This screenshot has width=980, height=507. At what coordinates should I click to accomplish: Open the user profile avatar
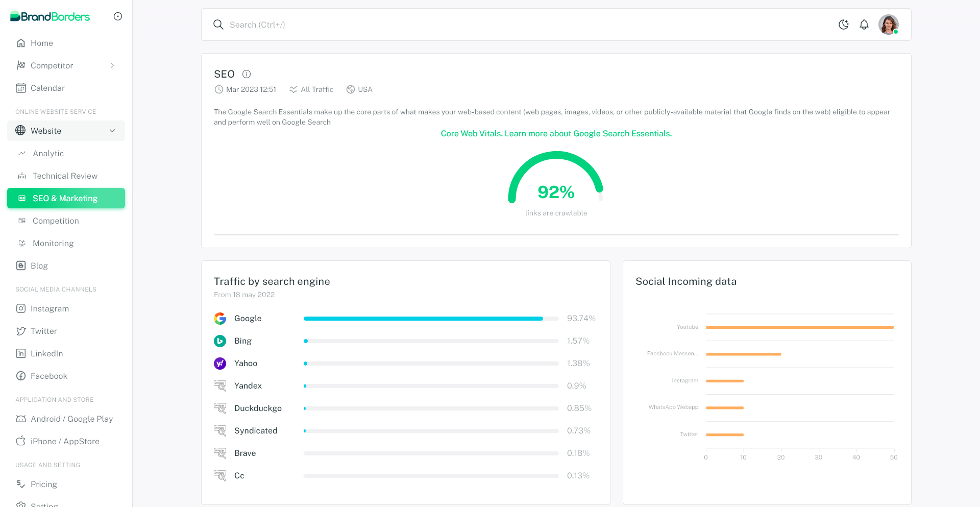point(889,25)
